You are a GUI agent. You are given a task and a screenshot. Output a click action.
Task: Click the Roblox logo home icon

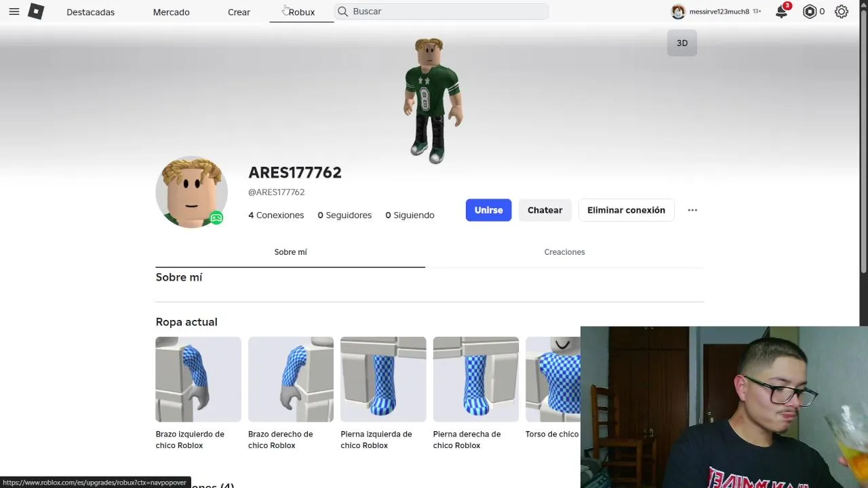(36, 12)
